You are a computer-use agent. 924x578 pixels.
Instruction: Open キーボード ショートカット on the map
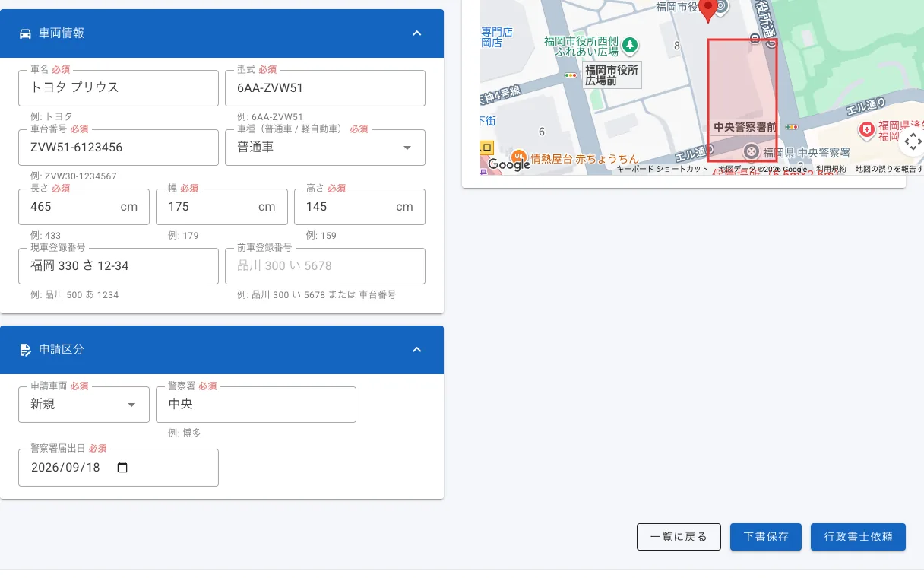point(662,170)
